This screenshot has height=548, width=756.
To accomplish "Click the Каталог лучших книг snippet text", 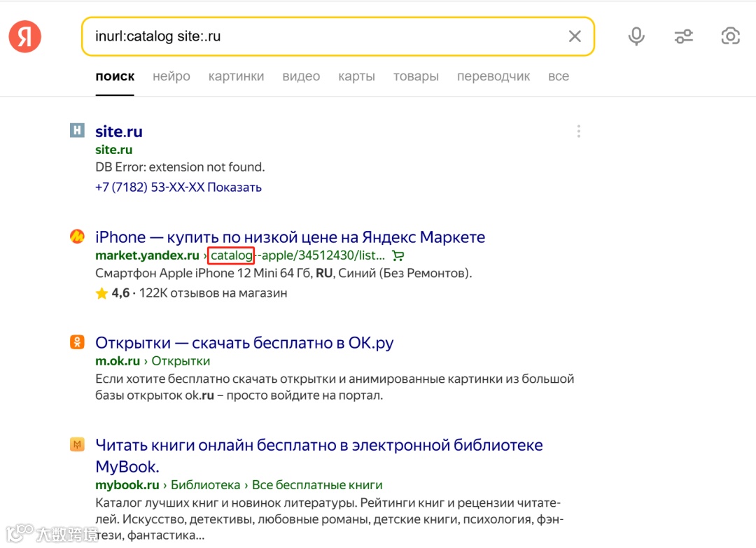I will pos(330,519).
